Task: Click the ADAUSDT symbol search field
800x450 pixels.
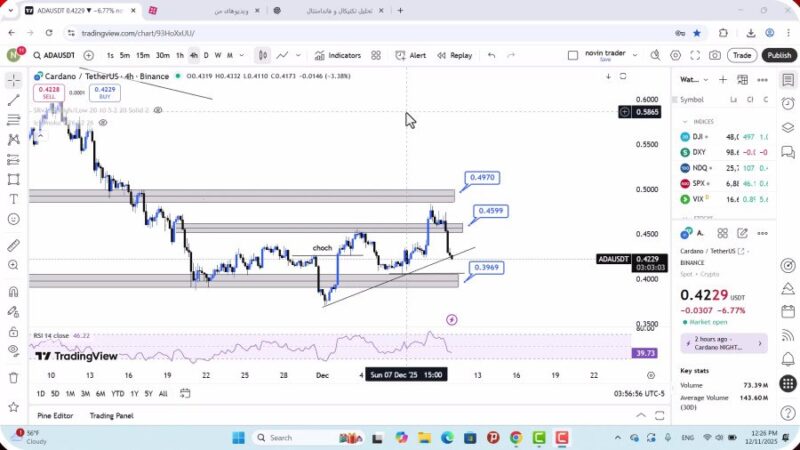Action: pos(54,56)
